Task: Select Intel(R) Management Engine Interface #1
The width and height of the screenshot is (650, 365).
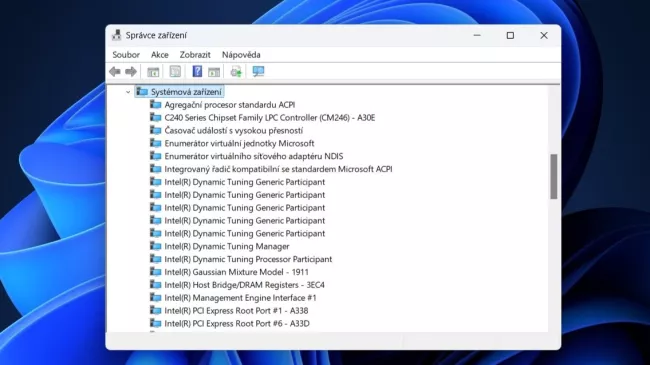Action: 240,298
